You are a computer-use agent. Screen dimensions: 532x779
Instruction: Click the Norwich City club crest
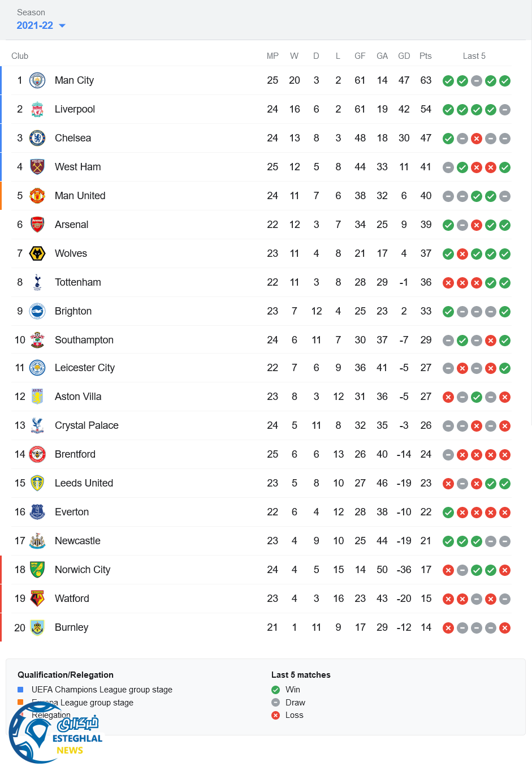(x=37, y=570)
